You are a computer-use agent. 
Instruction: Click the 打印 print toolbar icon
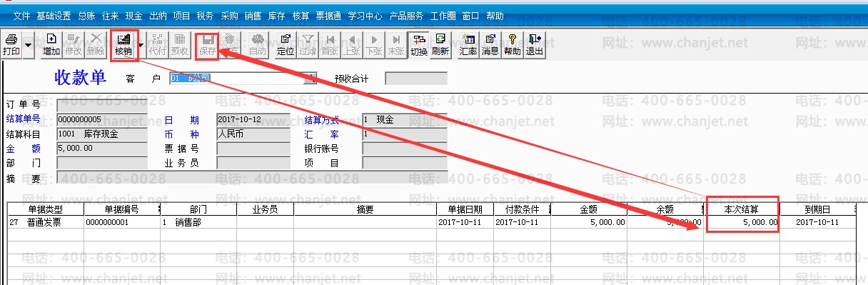pyautogui.click(x=11, y=44)
